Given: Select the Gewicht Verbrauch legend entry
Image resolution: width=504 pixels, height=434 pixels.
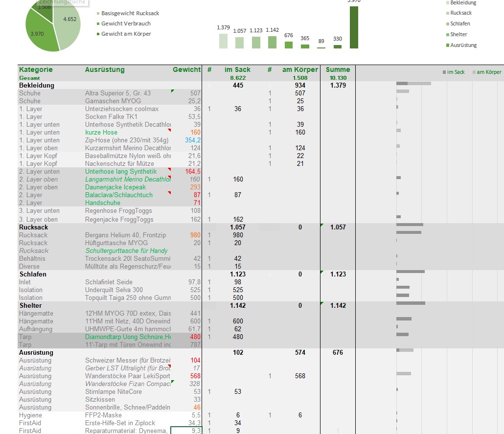Looking at the screenshot, I should (x=126, y=23).
